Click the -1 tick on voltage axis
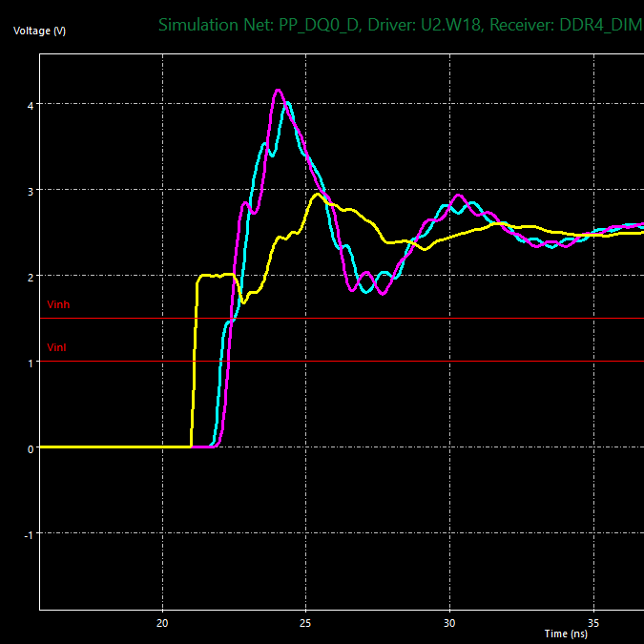 point(29,535)
